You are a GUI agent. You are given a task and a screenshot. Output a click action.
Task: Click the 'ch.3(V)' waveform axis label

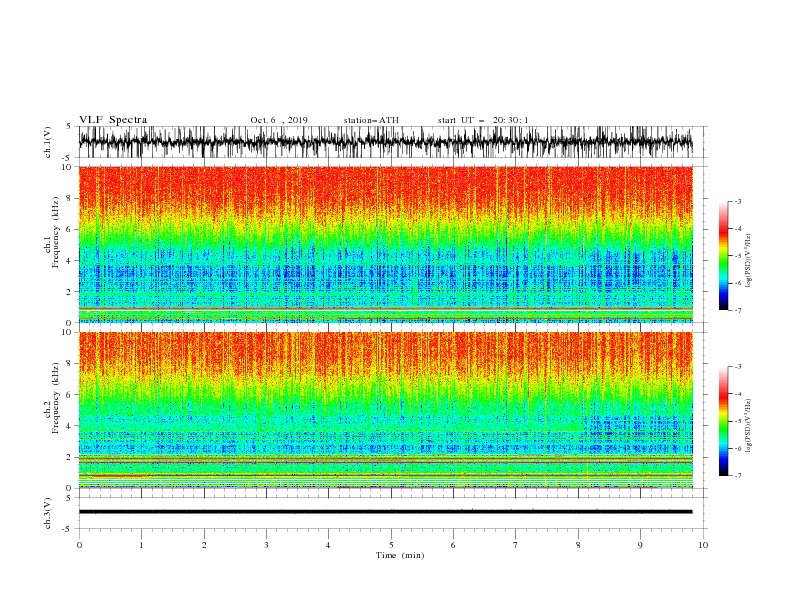coord(48,513)
